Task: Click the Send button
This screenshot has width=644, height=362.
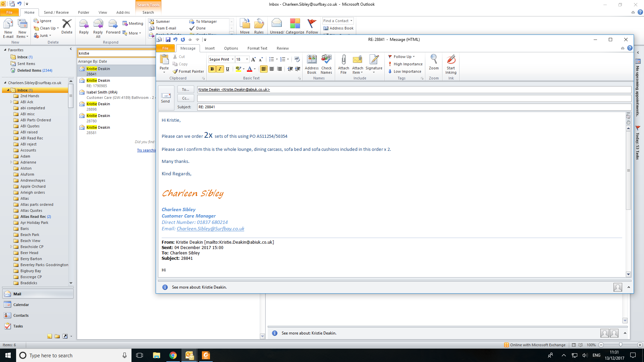Action: (x=166, y=98)
